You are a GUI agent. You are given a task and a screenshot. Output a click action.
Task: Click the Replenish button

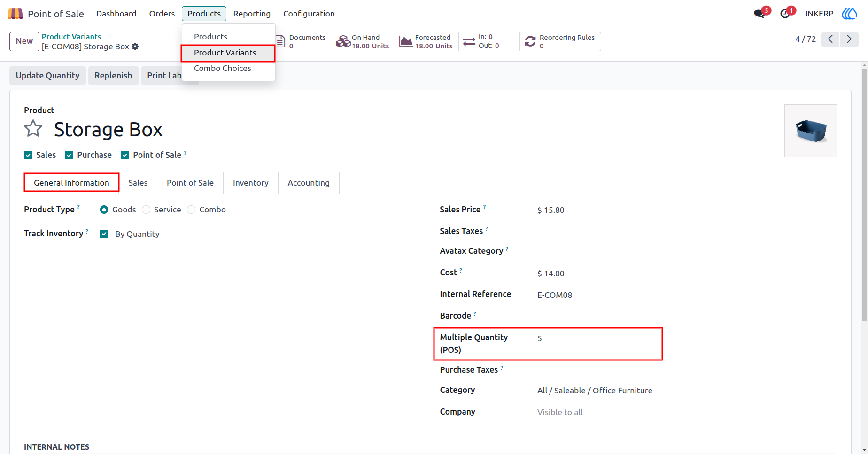click(113, 76)
